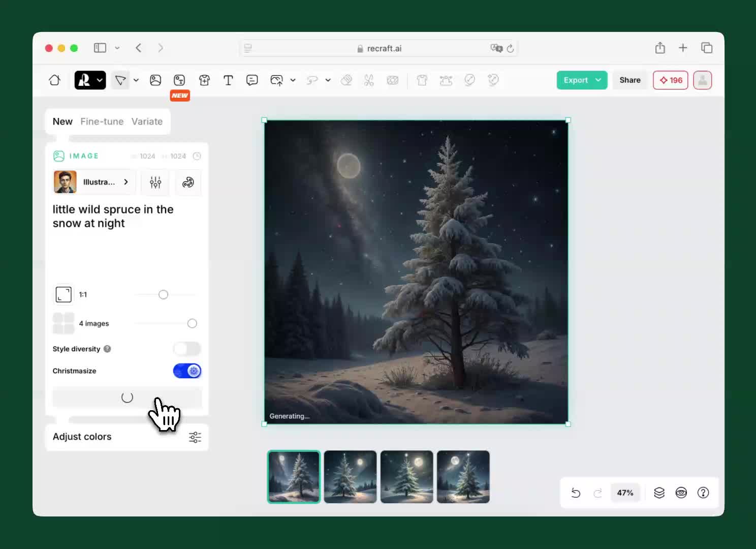The height and width of the screenshot is (549, 756).
Task: Select the mockup tool icon
Action: 204,80
